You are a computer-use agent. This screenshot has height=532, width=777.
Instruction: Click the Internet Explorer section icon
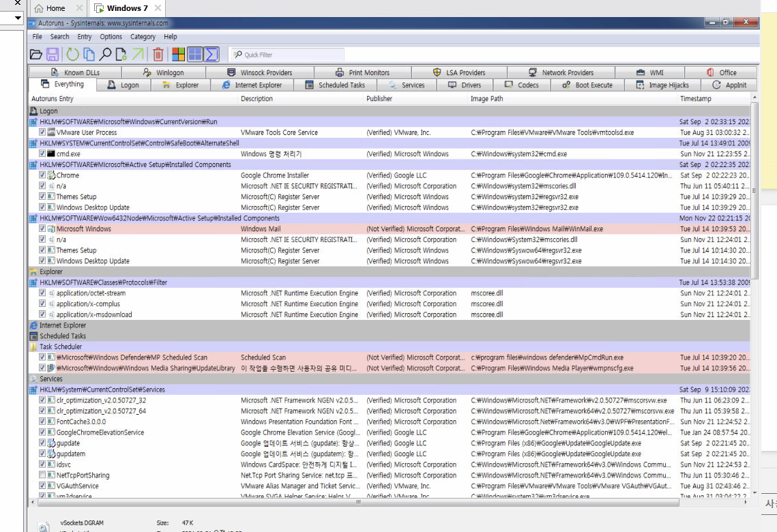(33, 325)
